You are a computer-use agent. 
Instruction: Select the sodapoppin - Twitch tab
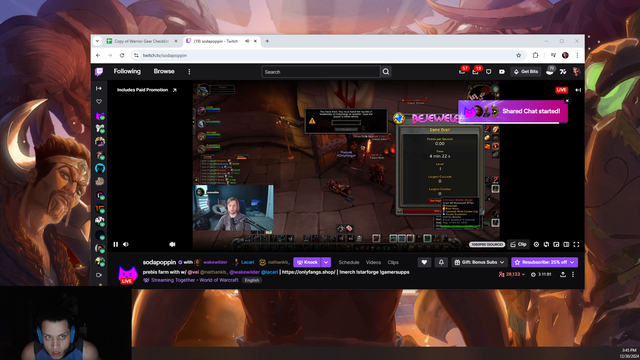coord(222,41)
